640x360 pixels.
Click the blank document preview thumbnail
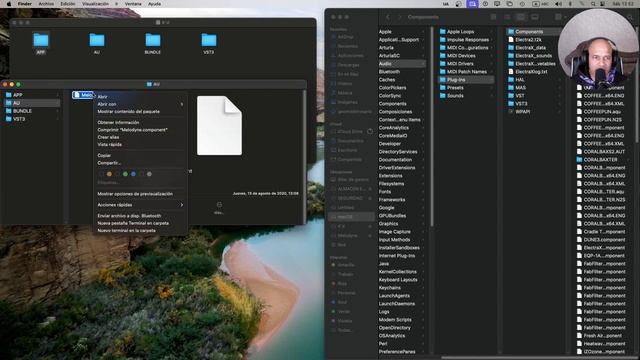[x=219, y=125]
